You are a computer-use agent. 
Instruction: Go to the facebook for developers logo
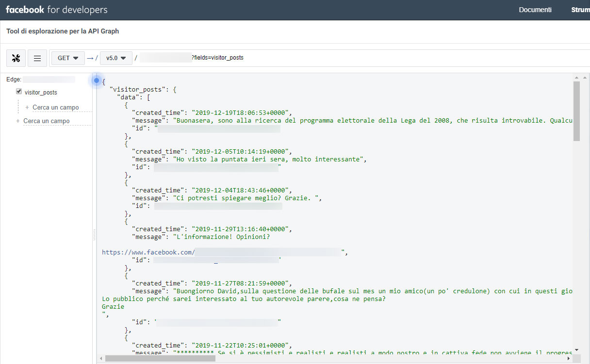point(57,10)
